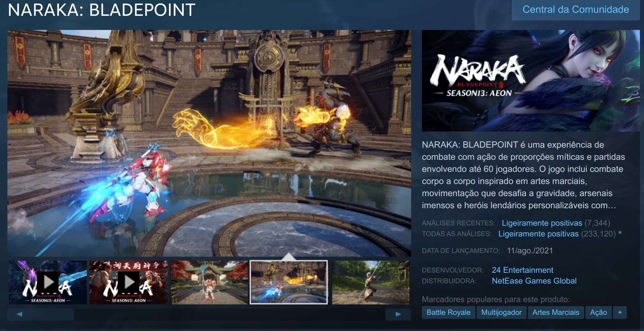The height and width of the screenshot is (331, 644).
Task: Play the second trailer with Chinese text
Action: [x=129, y=283]
